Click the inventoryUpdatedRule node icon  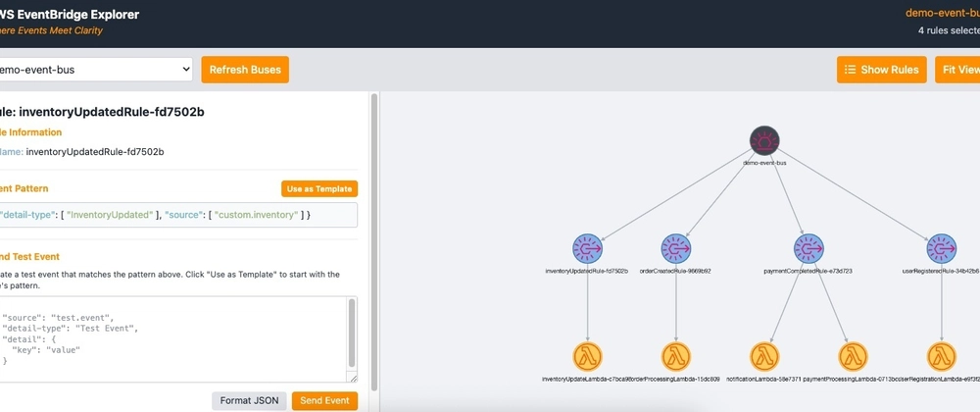point(587,248)
